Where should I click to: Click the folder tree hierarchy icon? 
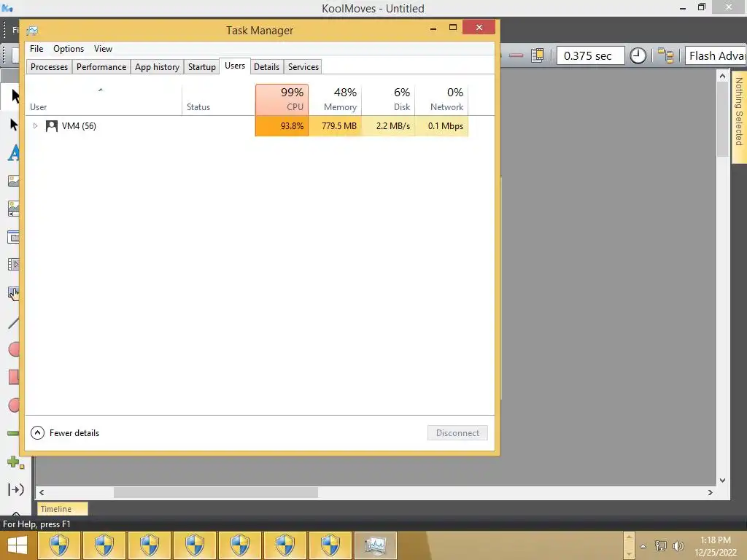click(x=665, y=55)
